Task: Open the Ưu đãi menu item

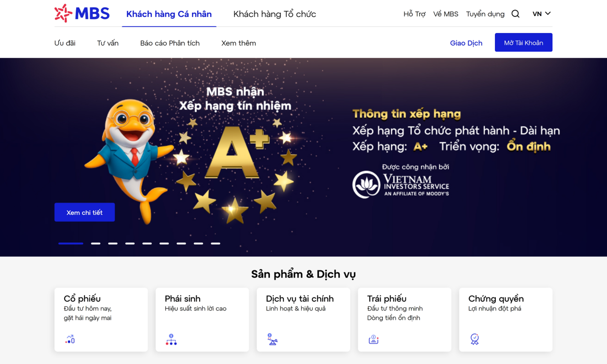Action: point(65,43)
